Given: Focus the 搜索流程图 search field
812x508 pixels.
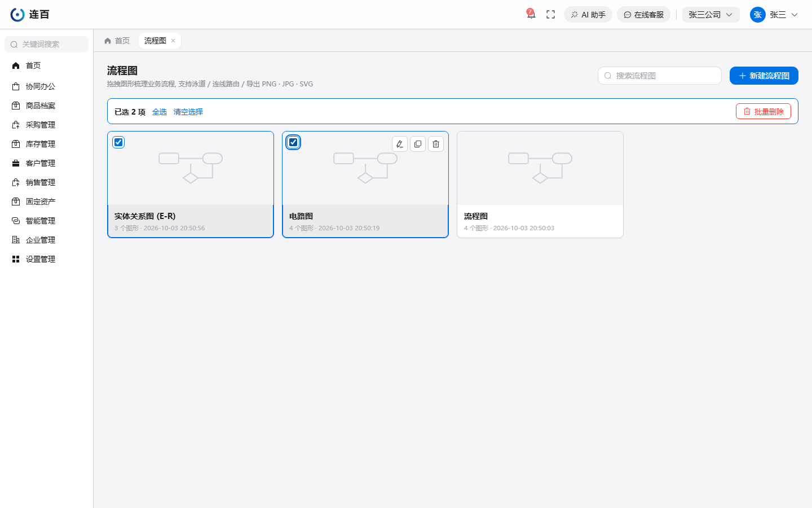Looking at the screenshot, I should pos(660,76).
